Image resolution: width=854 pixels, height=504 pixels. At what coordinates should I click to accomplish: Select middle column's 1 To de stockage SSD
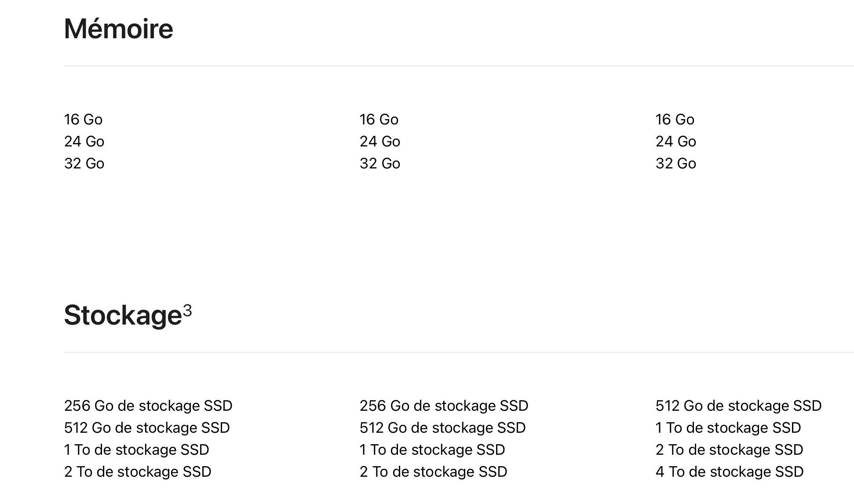[432, 450]
